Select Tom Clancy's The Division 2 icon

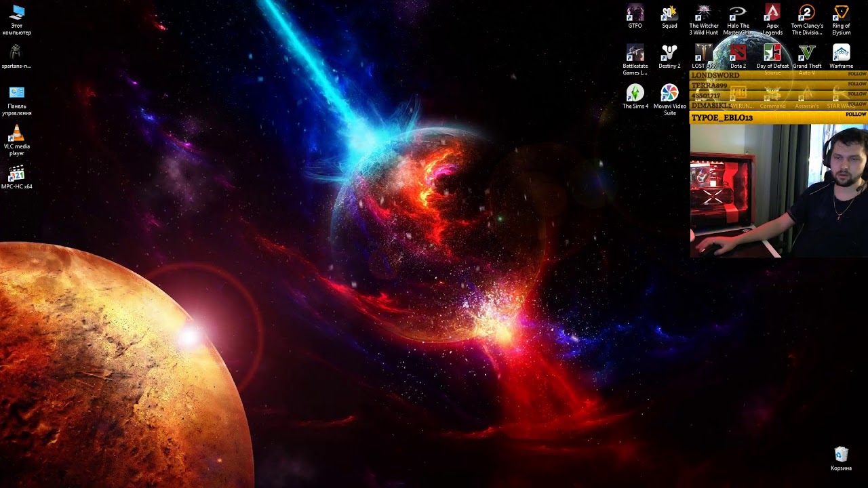(807, 20)
